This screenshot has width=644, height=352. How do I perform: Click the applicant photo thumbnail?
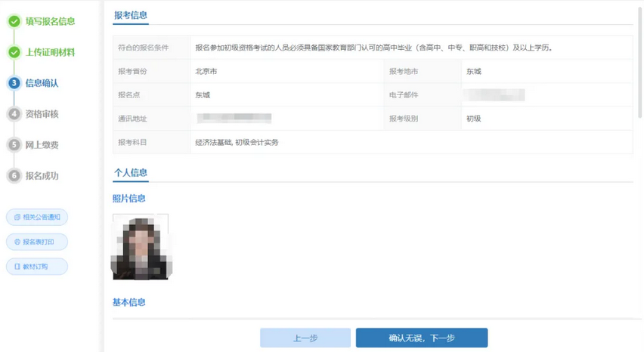point(141,246)
